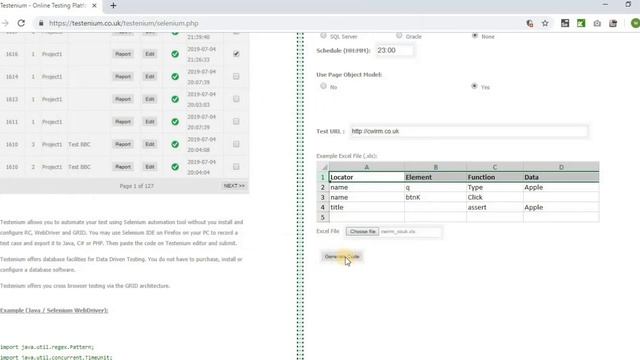Select the None database option
This screenshot has height=360, width=640.
click(x=474, y=36)
